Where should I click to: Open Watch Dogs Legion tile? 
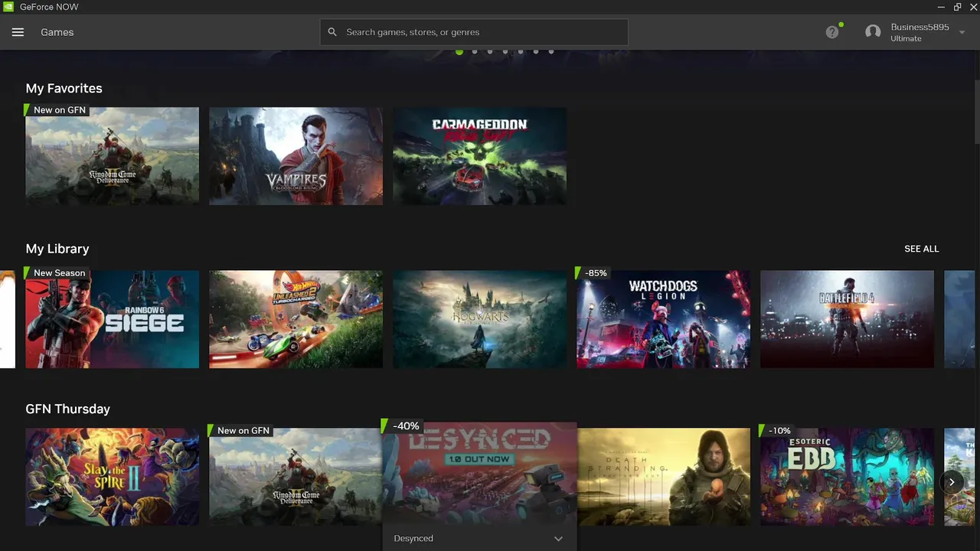[663, 319]
